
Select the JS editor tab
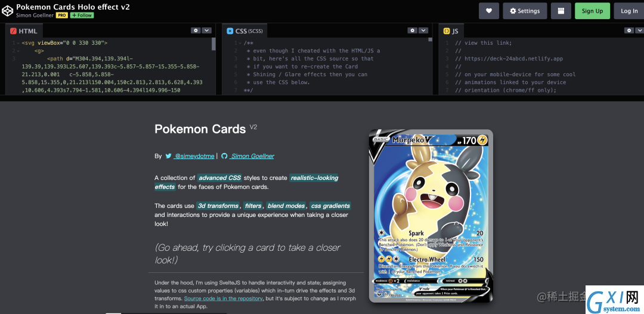coord(451,31)
